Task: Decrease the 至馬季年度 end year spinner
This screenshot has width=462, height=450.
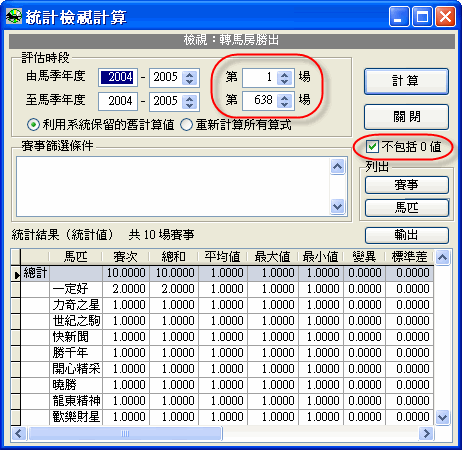Action: click(x=190, y=105)
